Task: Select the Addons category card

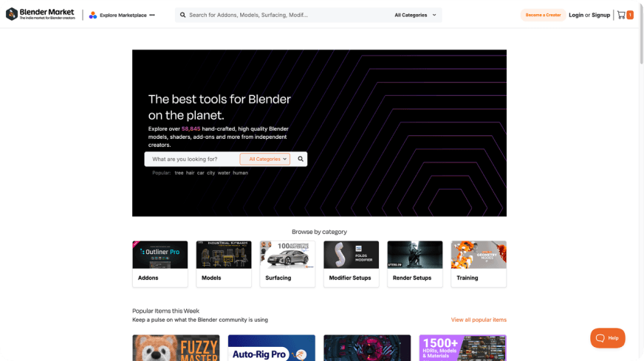Action: tap(160, 264)
